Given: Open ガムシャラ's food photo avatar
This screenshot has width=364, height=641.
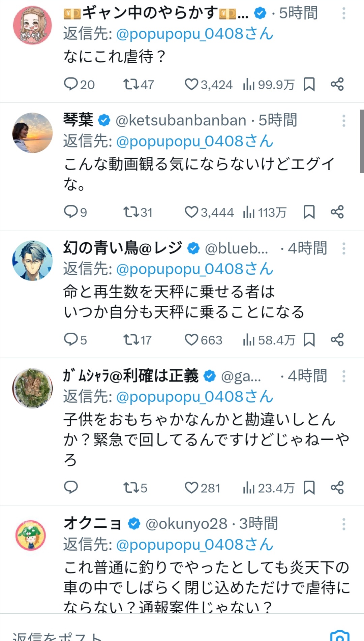Looking at the screenshot, I should click(x=32, y=388).
